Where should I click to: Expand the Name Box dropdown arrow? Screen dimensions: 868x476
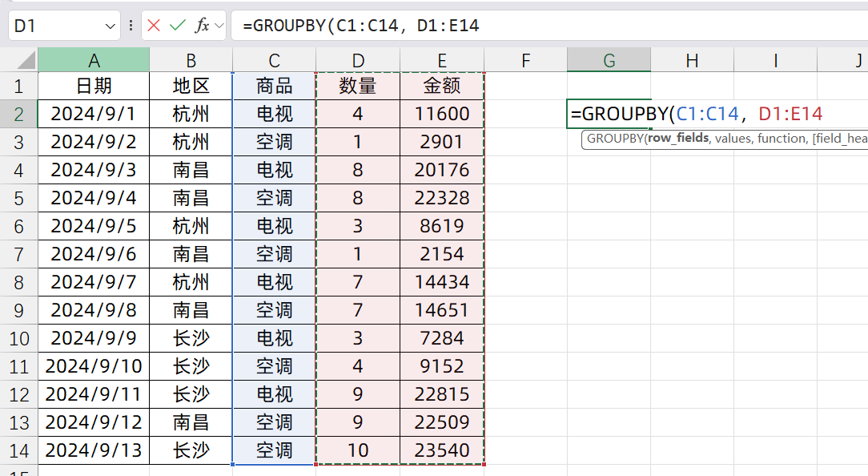click(111, 26)
